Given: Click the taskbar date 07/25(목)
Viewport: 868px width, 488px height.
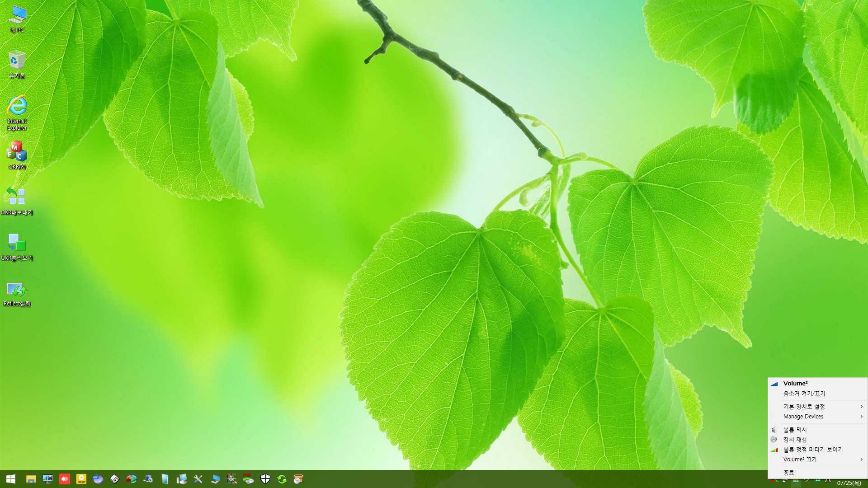Looking at the screenshot, I should tap(849, 483).
